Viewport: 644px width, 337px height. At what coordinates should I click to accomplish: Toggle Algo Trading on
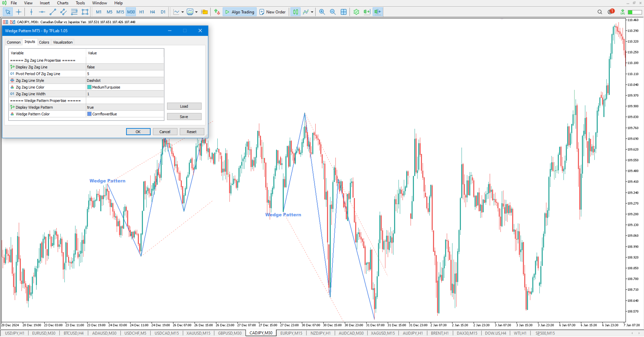point(239,12)
